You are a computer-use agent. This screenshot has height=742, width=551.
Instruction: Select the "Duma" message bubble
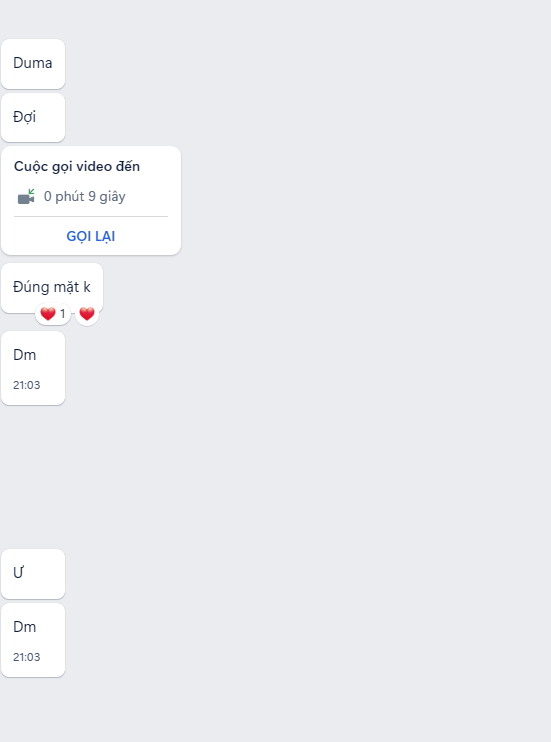33,64
